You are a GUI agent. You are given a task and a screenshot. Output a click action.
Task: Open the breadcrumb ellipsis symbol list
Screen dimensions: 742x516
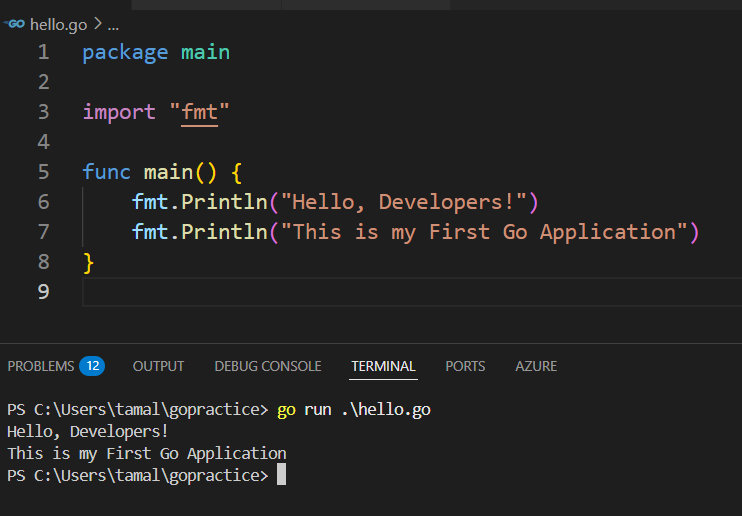[113, 26]
